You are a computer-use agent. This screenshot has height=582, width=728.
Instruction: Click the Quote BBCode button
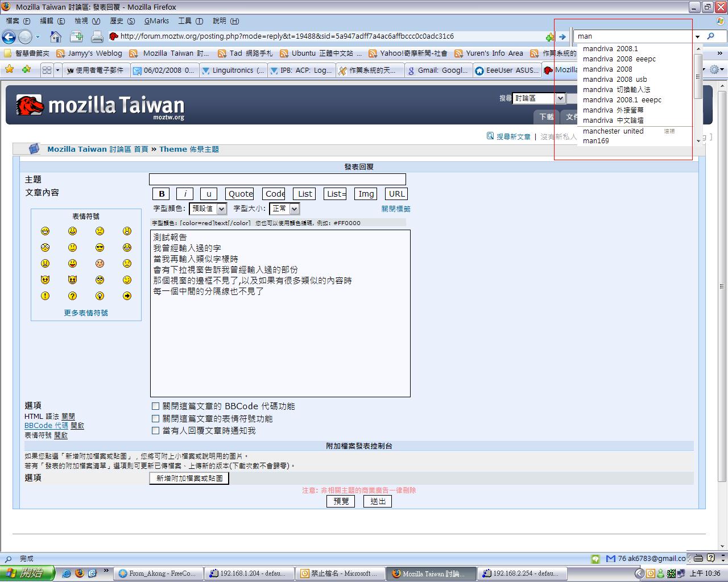pyautogui.click(x=240, y=194)
